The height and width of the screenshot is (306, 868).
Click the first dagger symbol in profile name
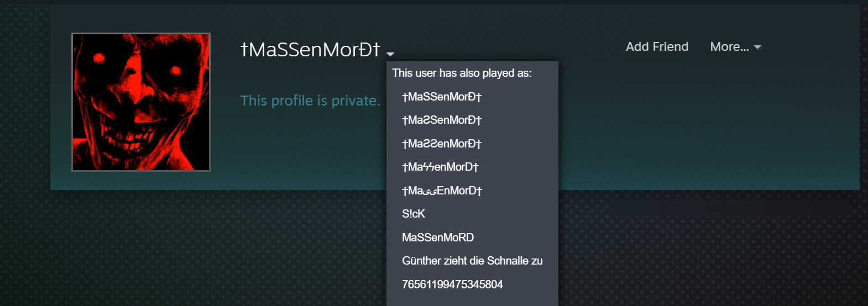244,50
